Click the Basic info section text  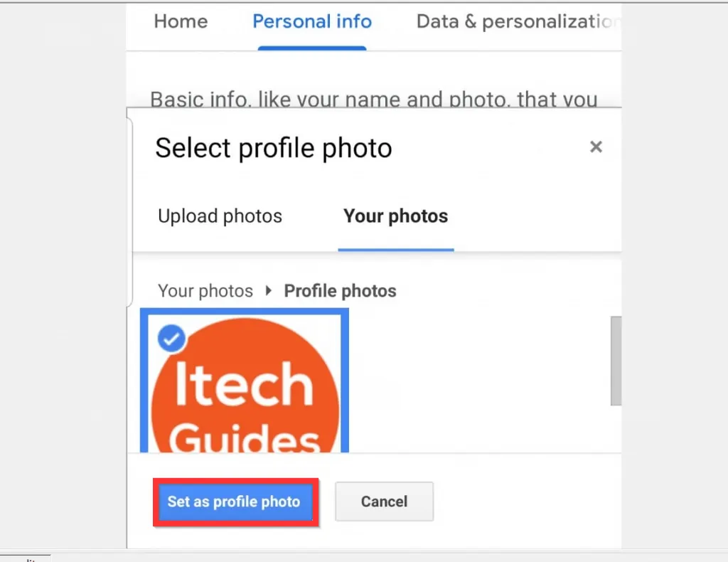(373, 99)
